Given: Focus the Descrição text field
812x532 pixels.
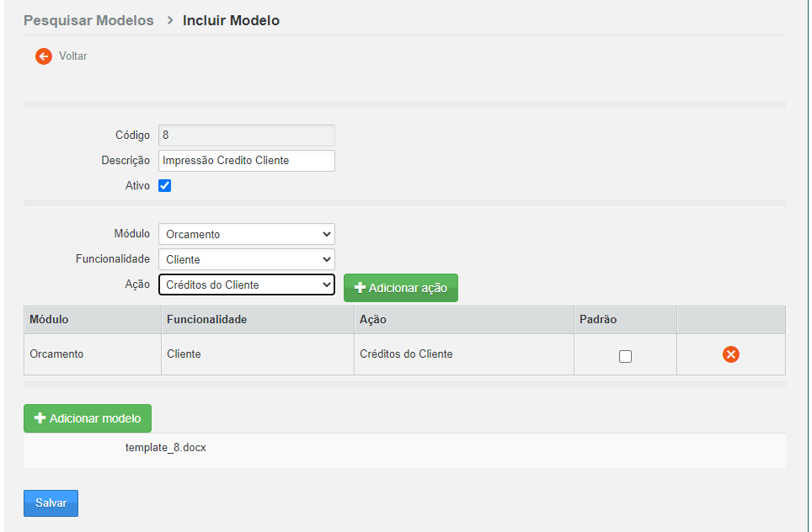Looking at the screenshot, I should pyautogui.click(x=246, y=161).
